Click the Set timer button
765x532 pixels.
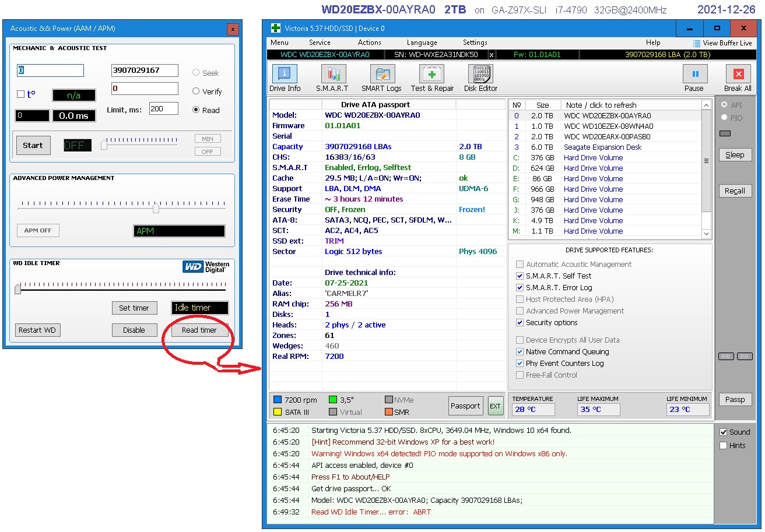point(134,308)
